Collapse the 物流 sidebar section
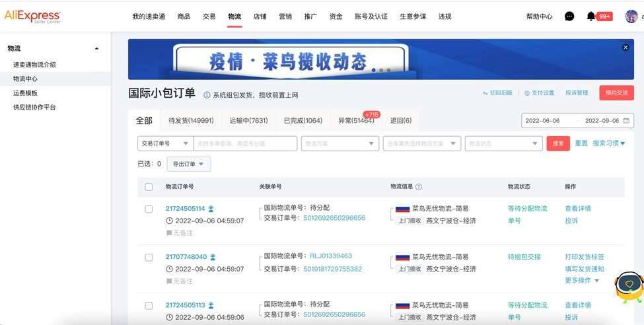 [96, 48]
